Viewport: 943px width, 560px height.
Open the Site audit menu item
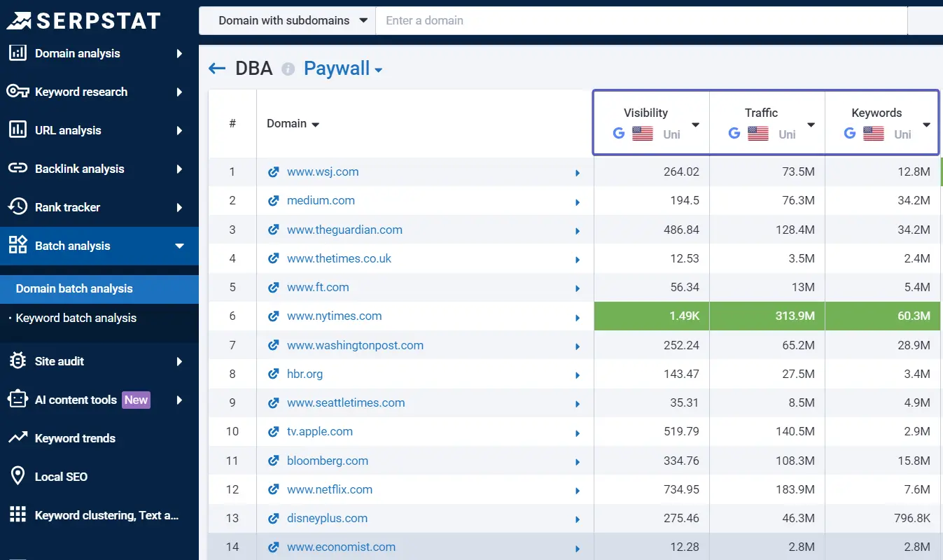coord(99,361)
